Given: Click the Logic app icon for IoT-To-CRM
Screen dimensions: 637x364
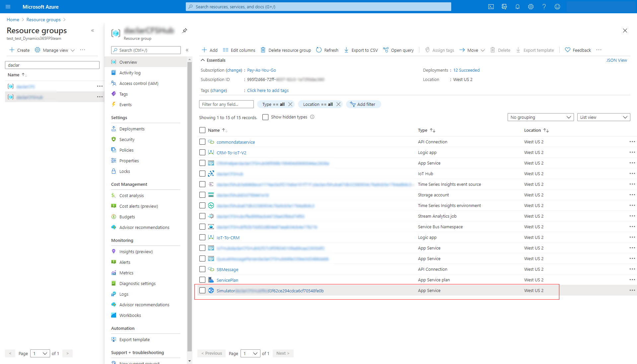Looking at the screenshot, I should (211, 237).
